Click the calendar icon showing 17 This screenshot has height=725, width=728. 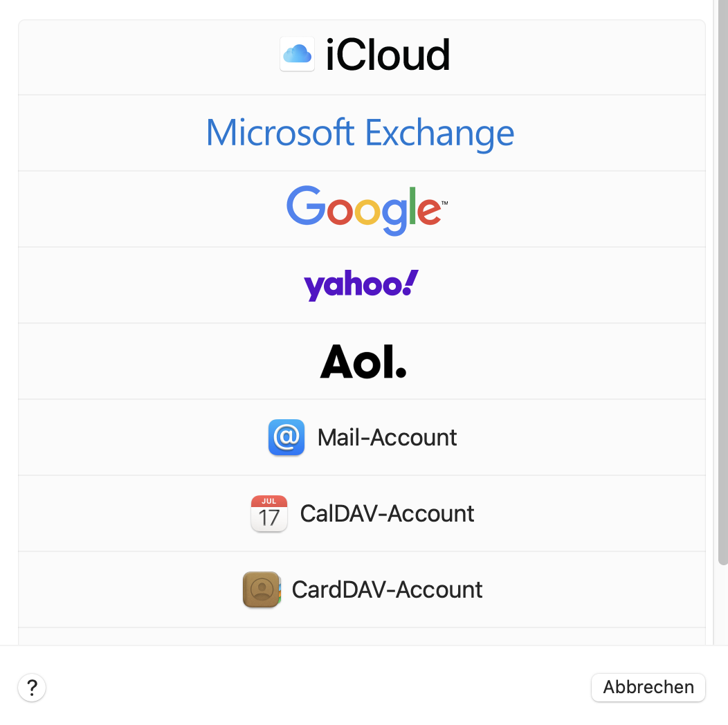pyautogui.click(x=269, y=513)
